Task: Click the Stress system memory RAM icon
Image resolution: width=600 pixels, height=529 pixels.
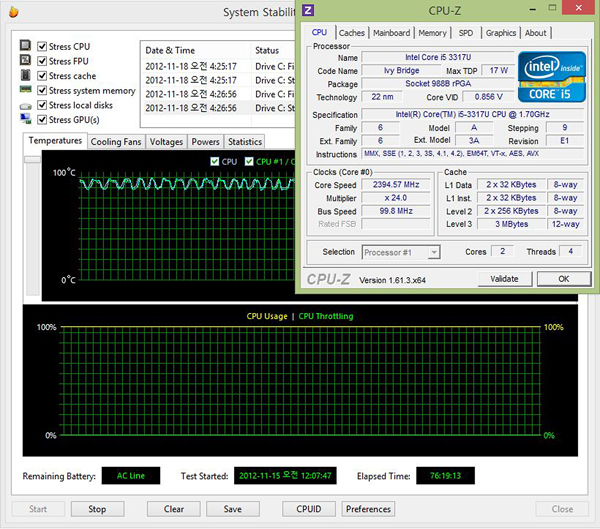Action: pyautogui.click(x=26, y=90)
